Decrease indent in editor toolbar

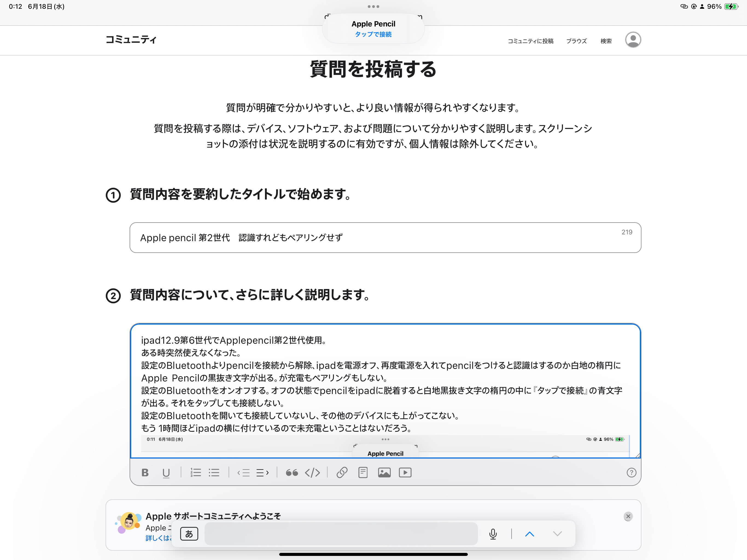[x=243, y=472]
